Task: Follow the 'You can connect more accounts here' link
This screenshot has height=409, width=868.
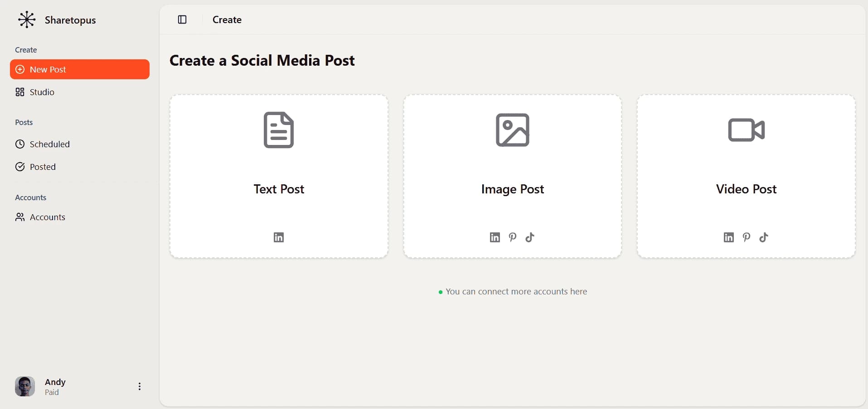Action: coord(516,292)
